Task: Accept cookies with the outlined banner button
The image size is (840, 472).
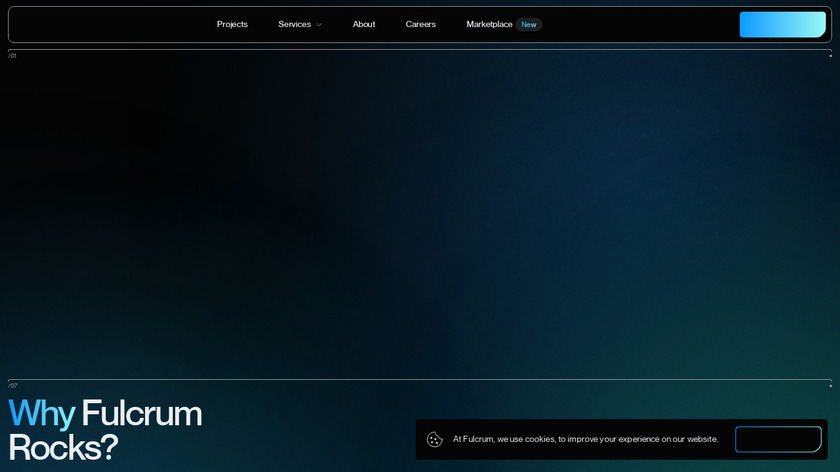Action: 778,439
